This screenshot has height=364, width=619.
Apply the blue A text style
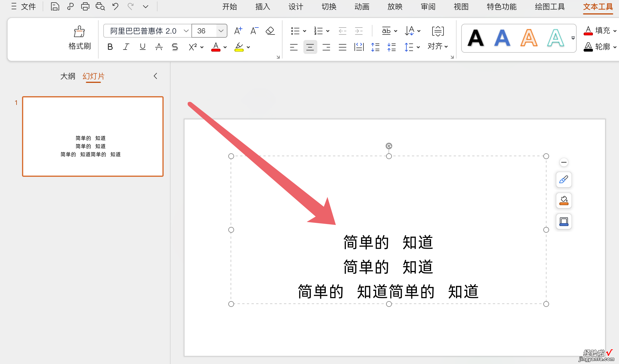click(x=502, y=38)
